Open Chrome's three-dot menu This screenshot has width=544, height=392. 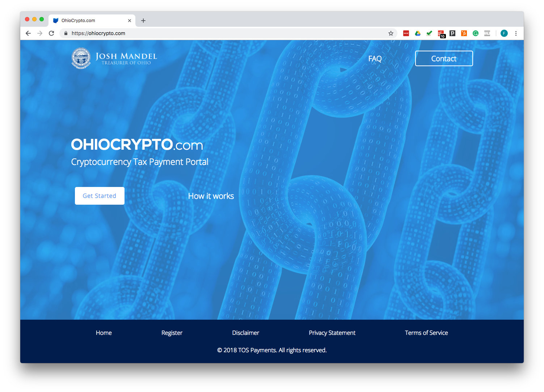coord(516,33)
